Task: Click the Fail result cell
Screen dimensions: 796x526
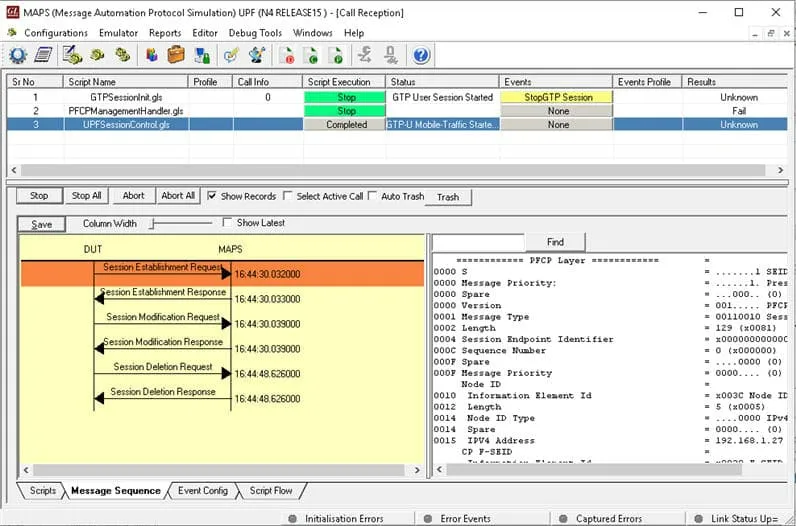Action: 739,111
